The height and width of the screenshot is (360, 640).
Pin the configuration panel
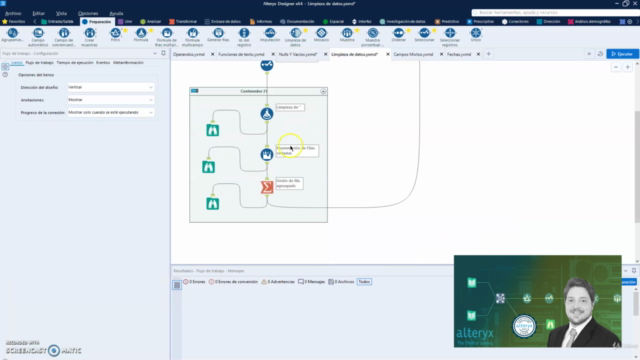pyautogui.click(x=164, y=53)
